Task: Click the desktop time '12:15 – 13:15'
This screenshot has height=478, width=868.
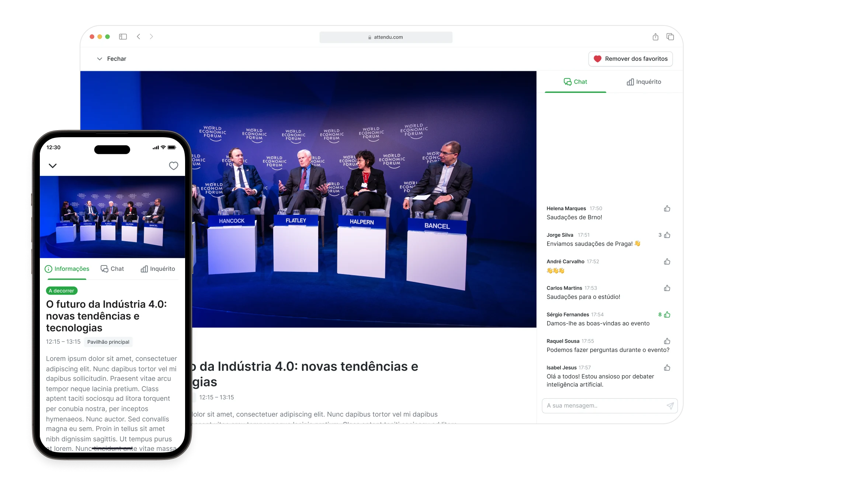Action: coord(216,397)
